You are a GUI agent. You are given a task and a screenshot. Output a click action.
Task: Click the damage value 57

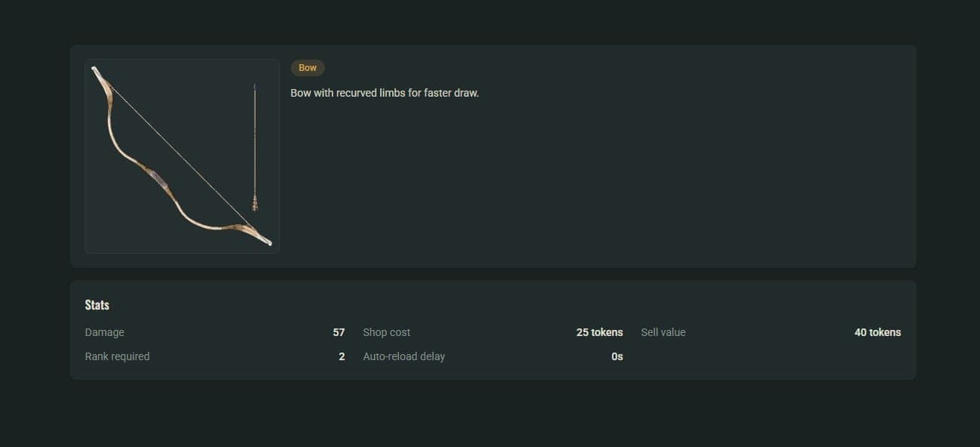pos(339,332)
